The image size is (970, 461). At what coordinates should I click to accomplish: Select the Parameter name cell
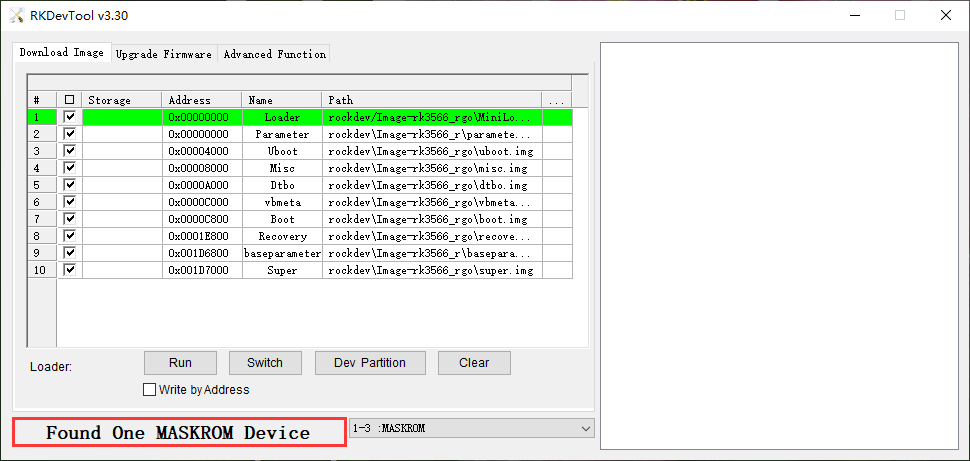pos(282,134)
